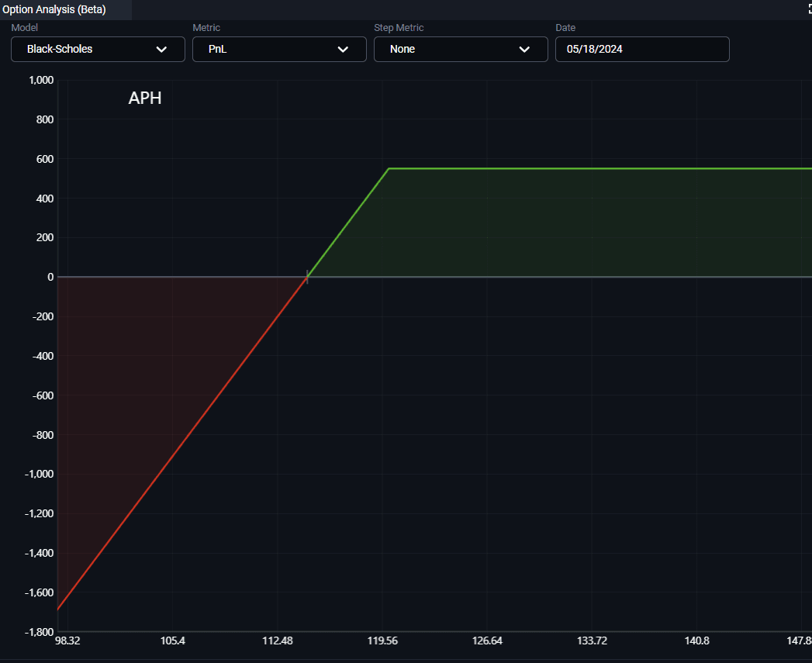Click the APH ticker label on chart

point(145,98)
